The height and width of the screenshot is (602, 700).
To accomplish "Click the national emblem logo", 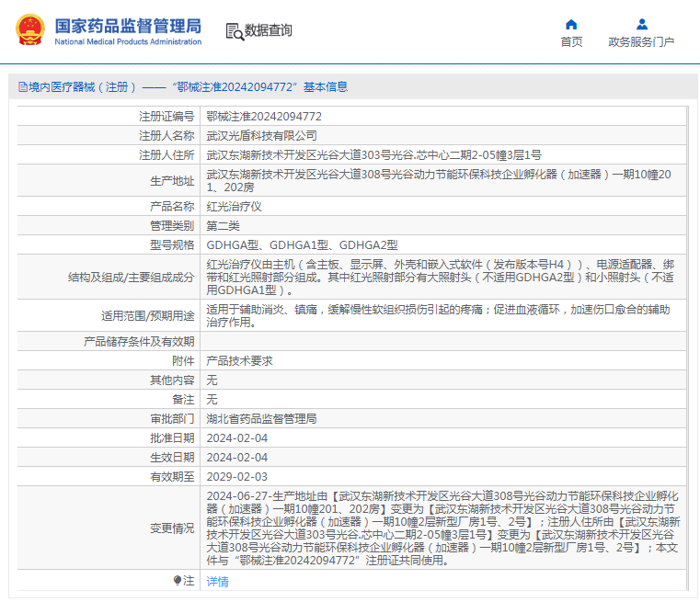I will (30, 30).
